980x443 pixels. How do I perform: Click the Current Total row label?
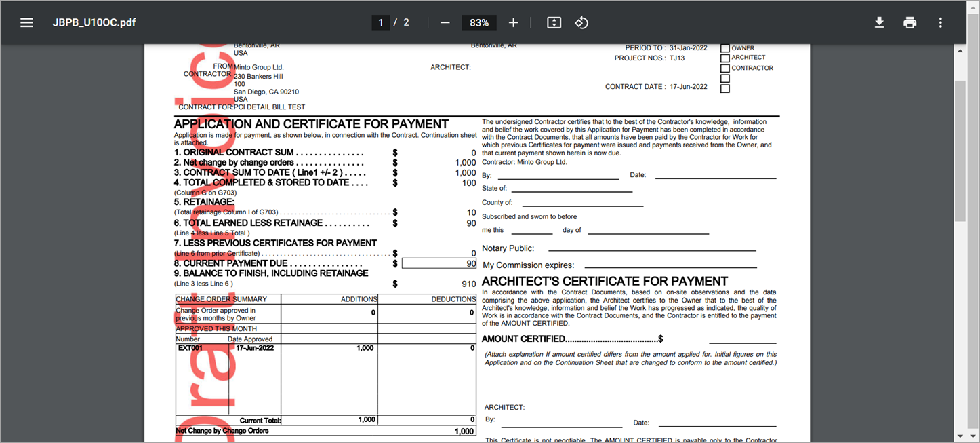pyautogui.click(x=260, y=421)
